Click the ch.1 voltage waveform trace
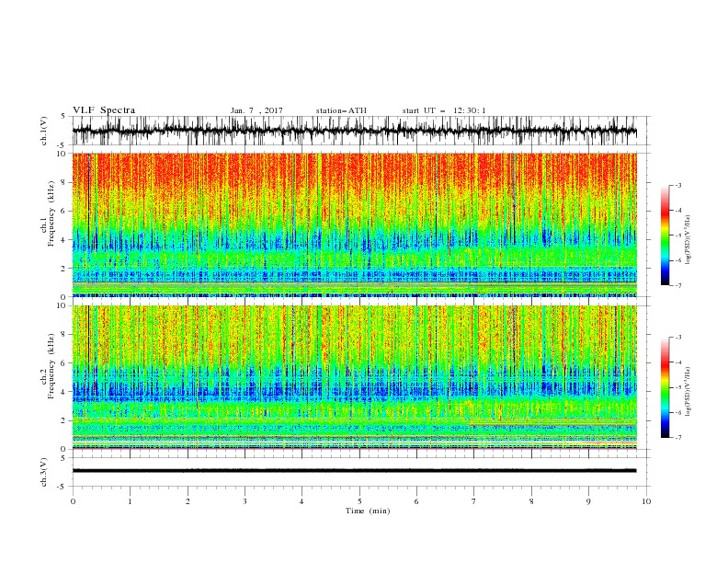 click(354, 131)
